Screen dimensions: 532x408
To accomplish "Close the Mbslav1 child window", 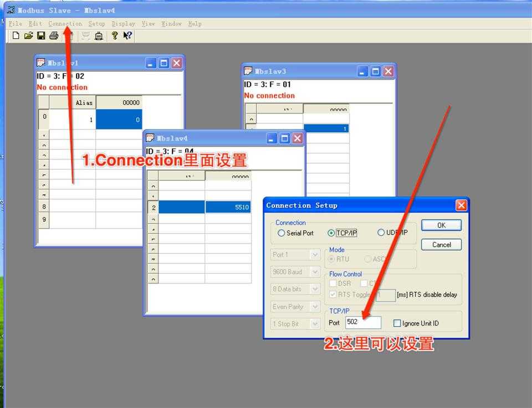I will pyautogui.click(x=177, y=63).
